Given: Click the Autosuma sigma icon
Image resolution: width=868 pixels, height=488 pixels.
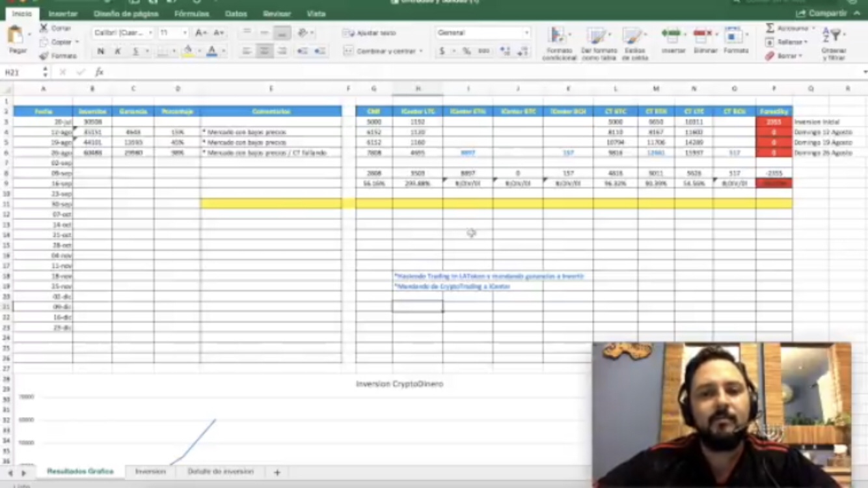Looking at the screenshot, I should click(x=770, y=28).
